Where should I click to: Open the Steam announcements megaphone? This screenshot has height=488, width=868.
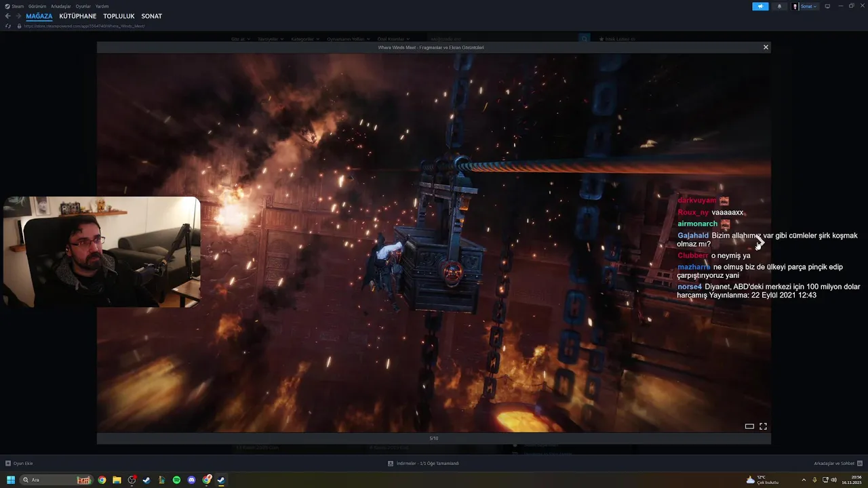pos(760,6)
